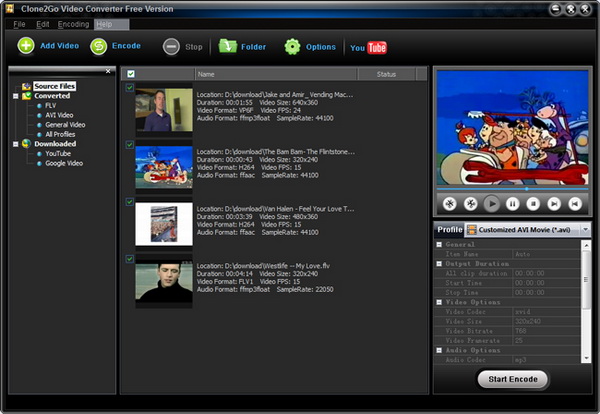
Task: Collapse the Converted tree node
Action: (15, 96)
